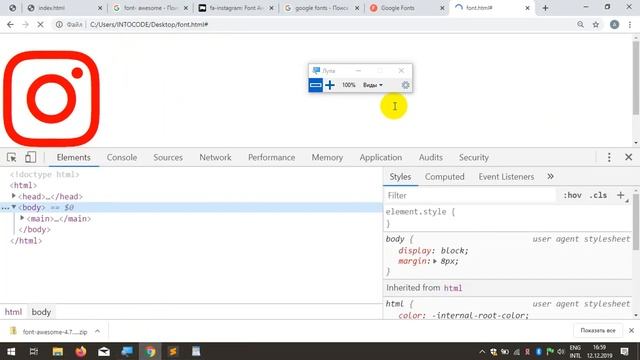
Task: Collapse the body element node
Action: [x=13, y=207]
